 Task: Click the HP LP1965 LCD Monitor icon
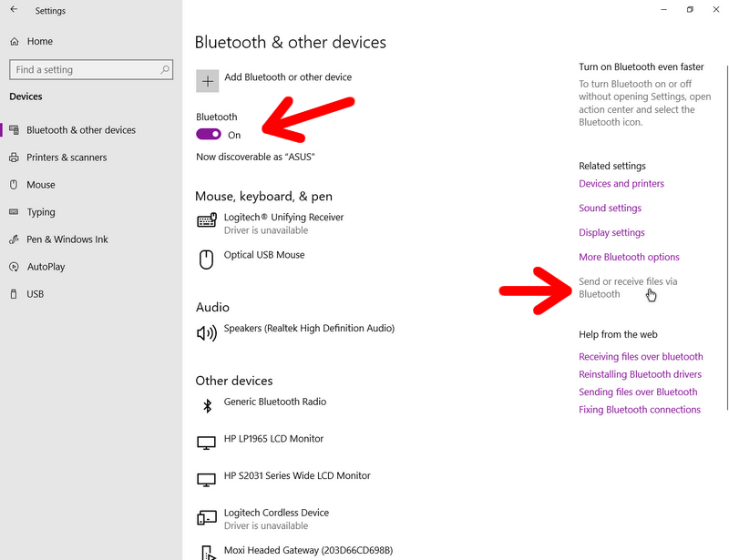pos(207,443)
